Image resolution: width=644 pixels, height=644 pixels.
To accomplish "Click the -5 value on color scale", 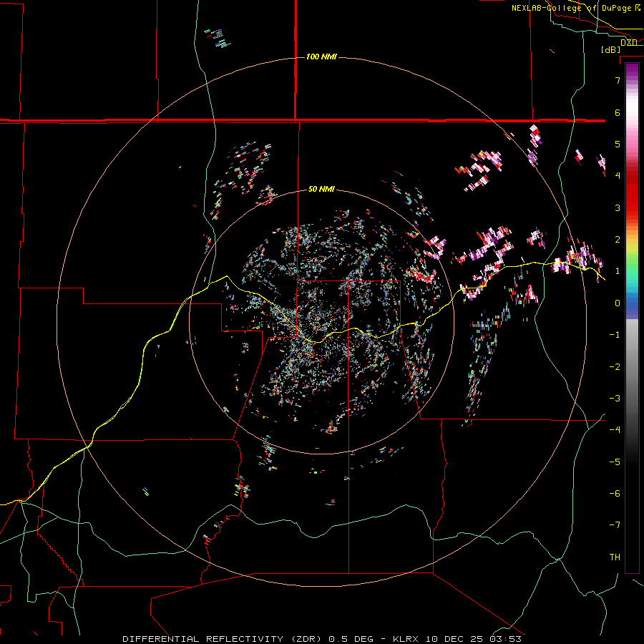I will click(x=615, y=462).
